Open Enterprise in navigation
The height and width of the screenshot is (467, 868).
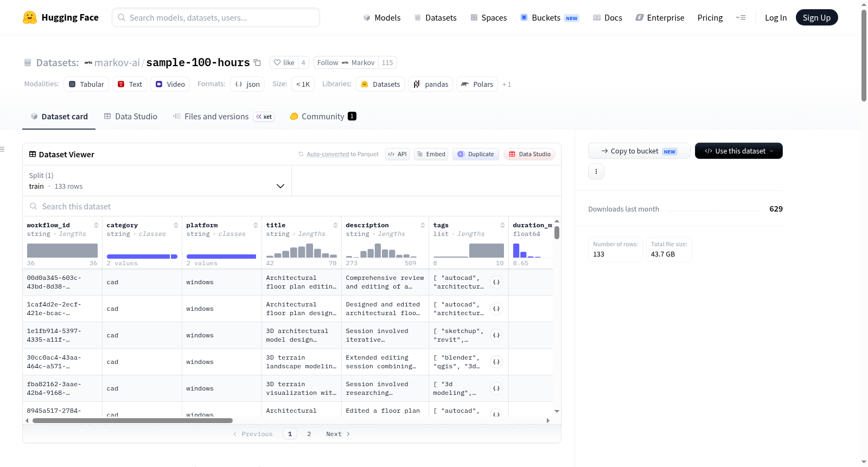tap(660, 17)
